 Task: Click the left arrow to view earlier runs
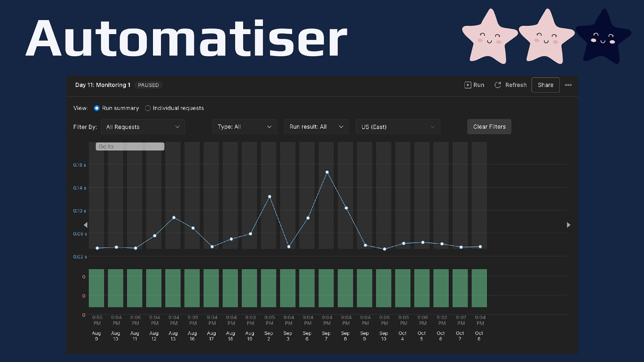coord(85,225)
